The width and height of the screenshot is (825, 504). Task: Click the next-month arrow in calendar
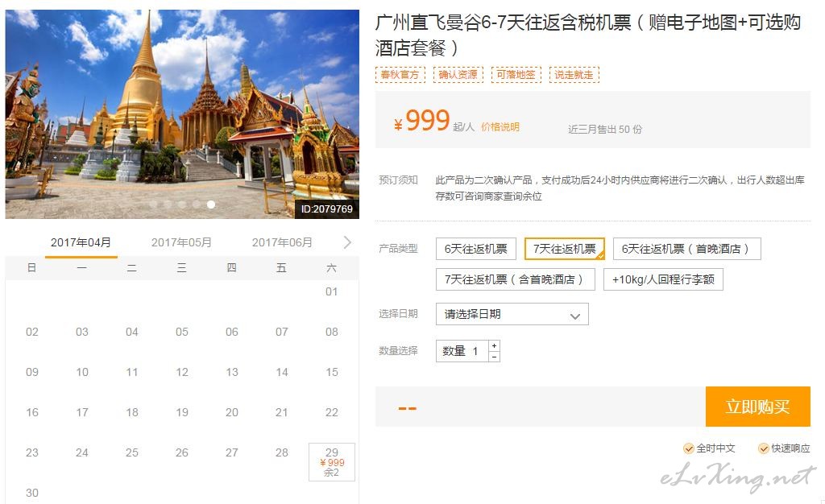click(346, 242)
